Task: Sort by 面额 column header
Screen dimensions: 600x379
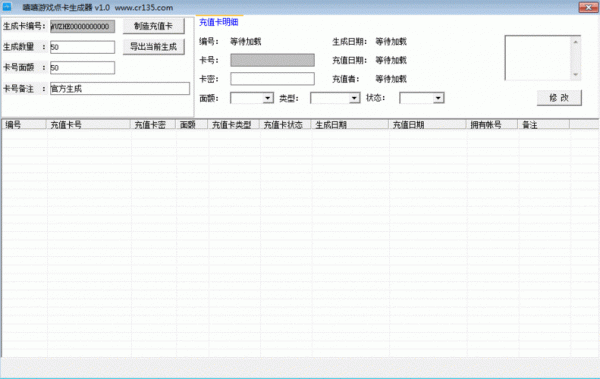Action: click(x=192, y=125)
